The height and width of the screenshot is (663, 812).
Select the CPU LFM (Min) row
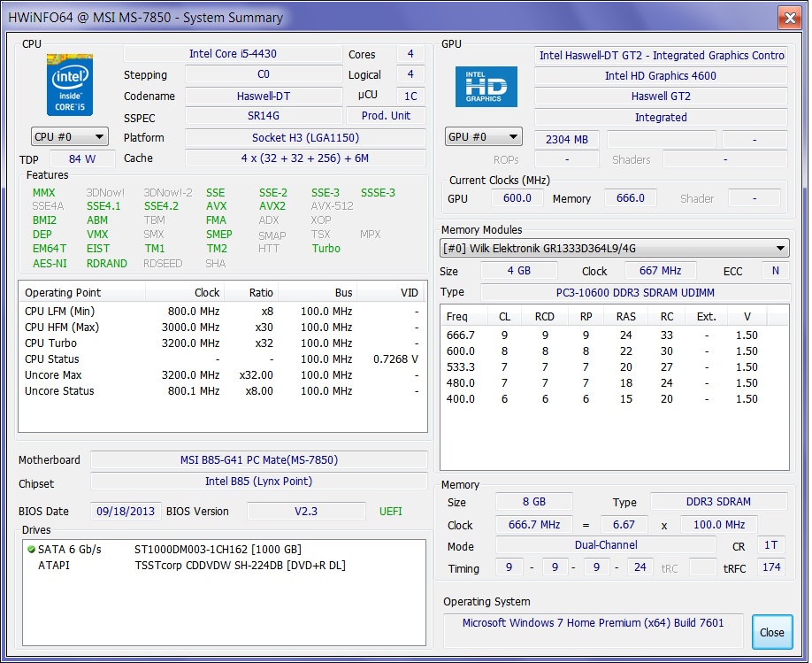coord(222,312)
